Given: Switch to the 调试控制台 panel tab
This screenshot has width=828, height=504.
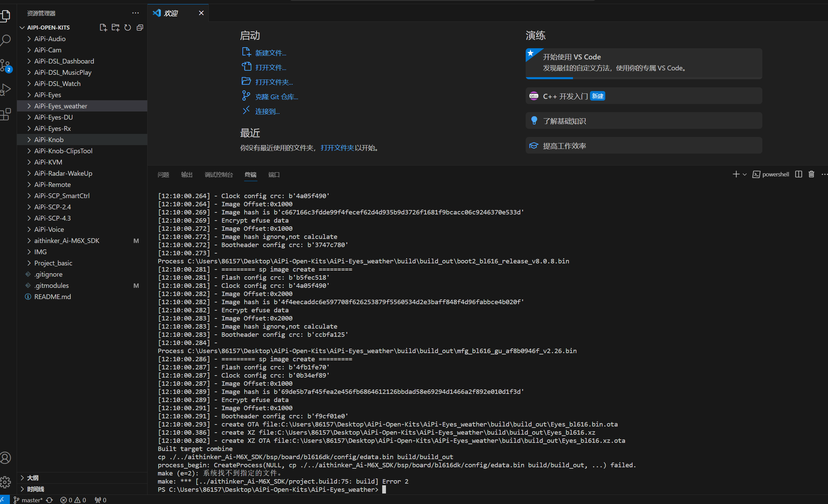Looking at the screenshot, I should [x=219, y=175].
